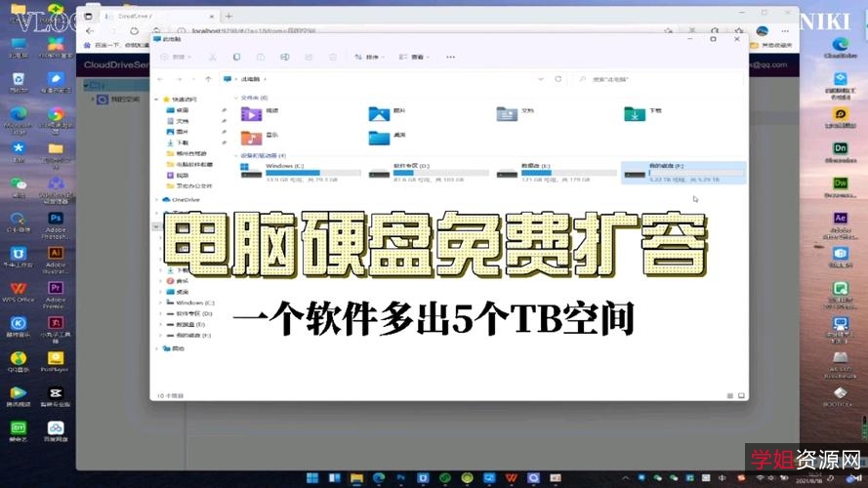The image size is (868, 488).
Task: Open File Explorer from the taskbar
Action: (356, 478)
